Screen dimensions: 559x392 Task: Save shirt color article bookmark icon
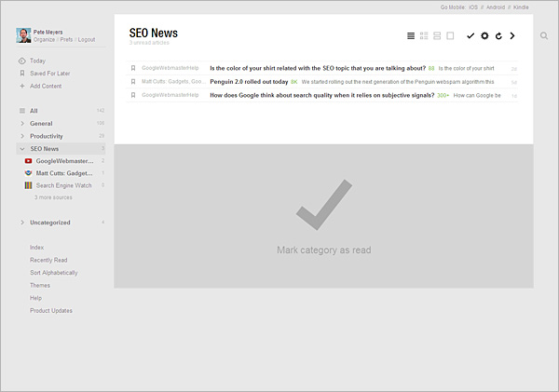[133, 68]
